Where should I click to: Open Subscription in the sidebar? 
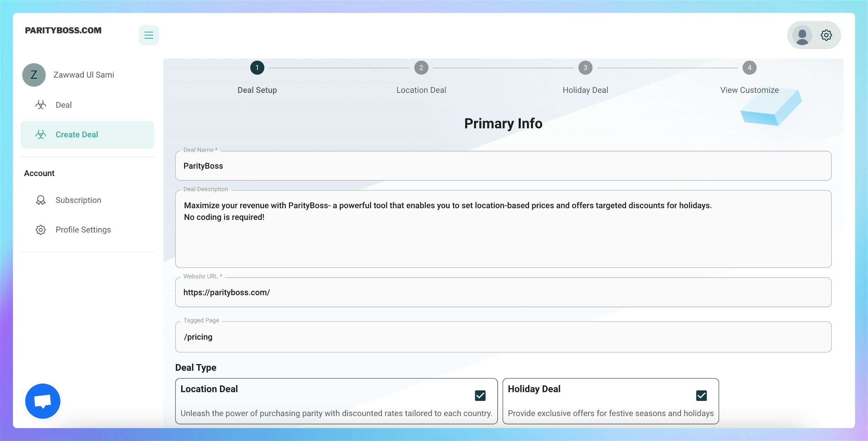point(87,200)
